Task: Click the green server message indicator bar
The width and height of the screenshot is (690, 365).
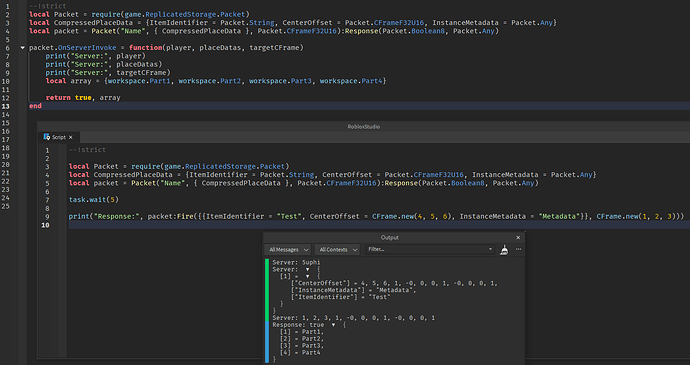Action: click(x=267, y=290)
